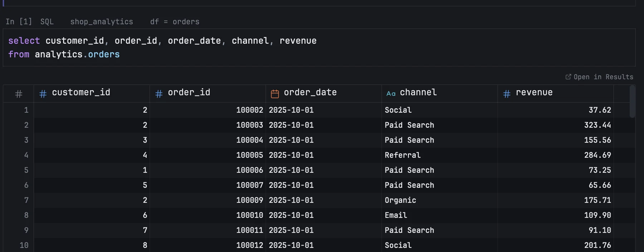Click the number-type icon on customer_id column

(x=43, y=94)
